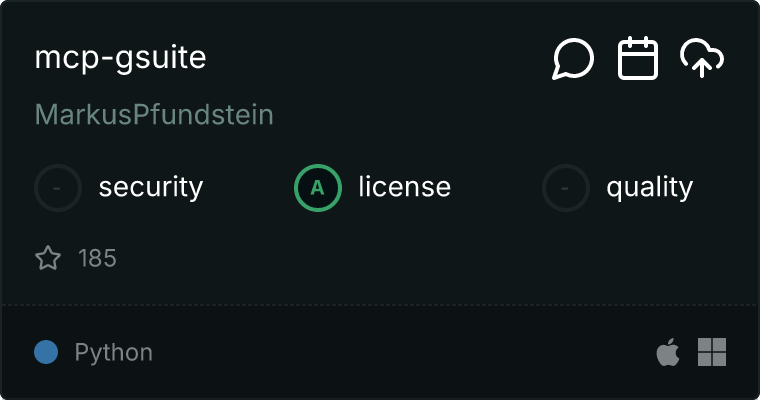Click the quality grade dash badge
The height and width of the screenshot is (400, 760).
[x=566, y=187]
